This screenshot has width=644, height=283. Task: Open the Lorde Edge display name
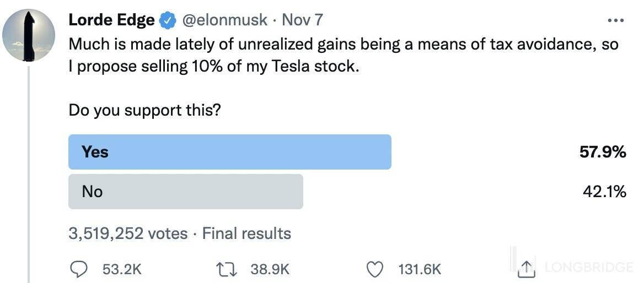111,20
